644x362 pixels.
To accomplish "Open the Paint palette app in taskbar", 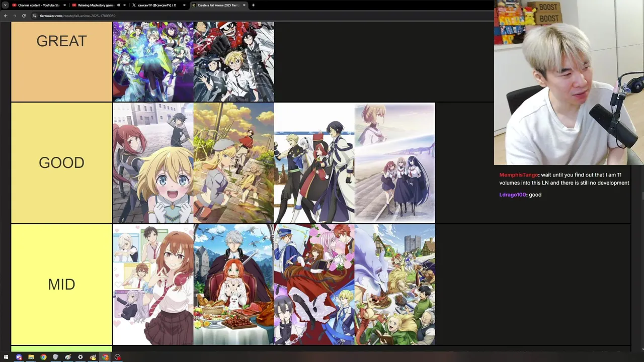I will pos(68,357).
